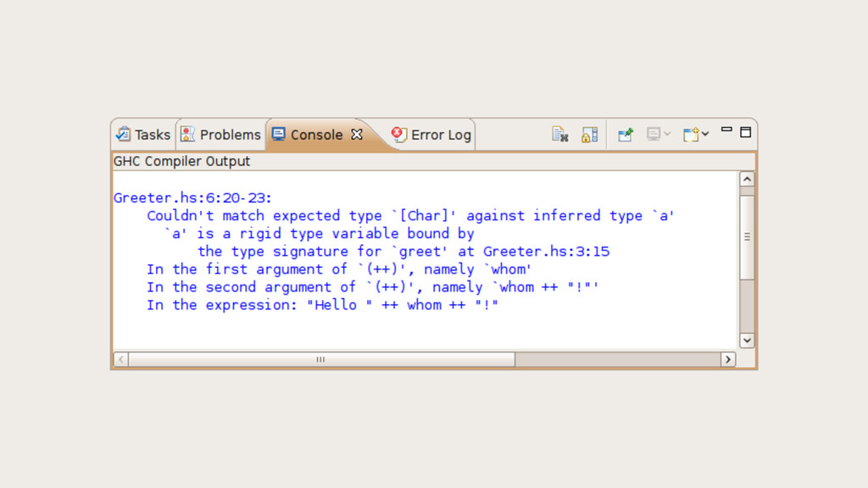Maximize the console view panel

(x=746, y=132)
